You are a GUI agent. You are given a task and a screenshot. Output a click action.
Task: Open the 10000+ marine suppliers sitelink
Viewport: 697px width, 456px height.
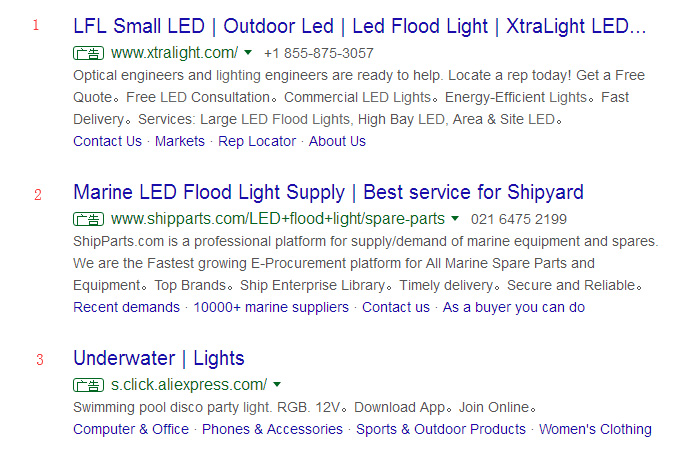(271, 307)
